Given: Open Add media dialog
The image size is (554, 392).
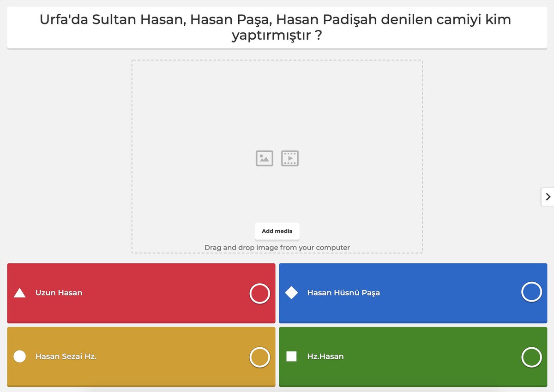Looking at the screenshot, I should tap(277, 231).
